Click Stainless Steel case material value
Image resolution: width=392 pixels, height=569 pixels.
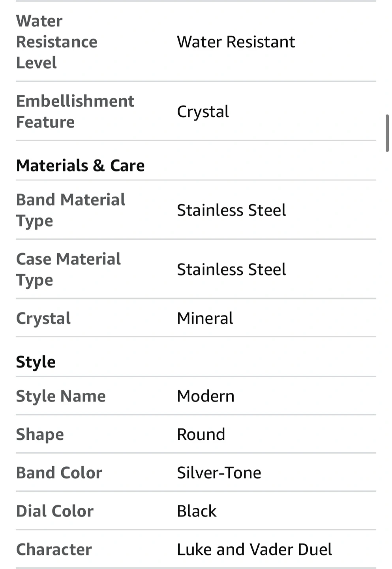(231, 269)
